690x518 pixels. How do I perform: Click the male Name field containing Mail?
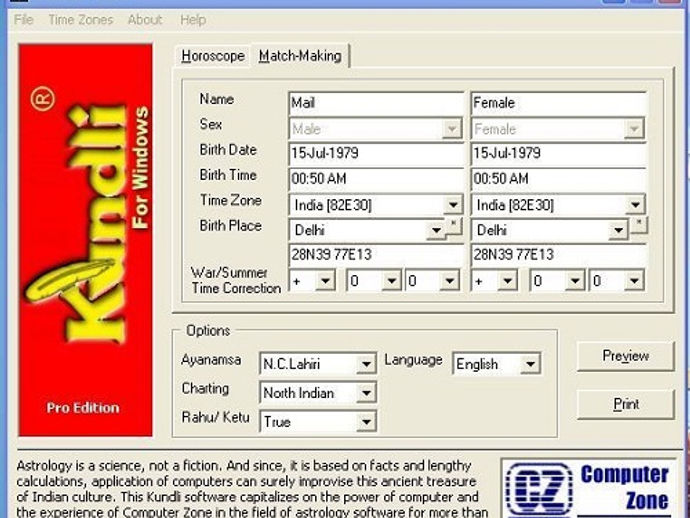point(376,103)
